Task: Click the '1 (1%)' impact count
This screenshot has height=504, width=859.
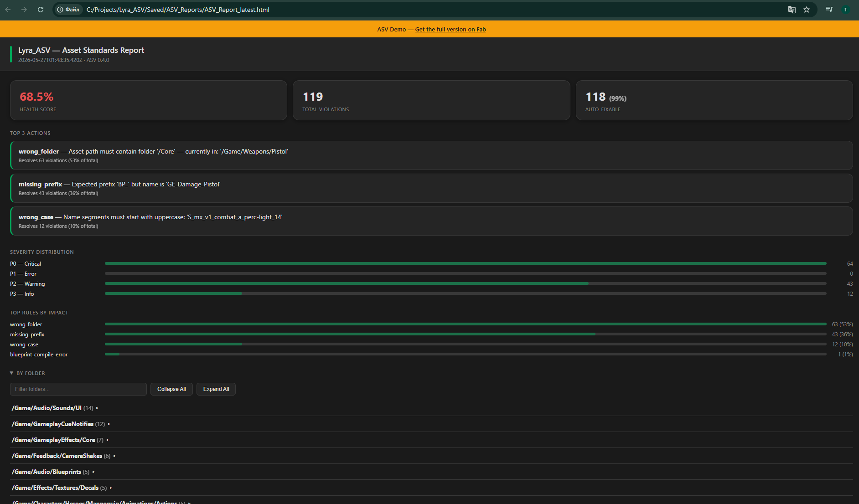Action: tap(845, 355)
